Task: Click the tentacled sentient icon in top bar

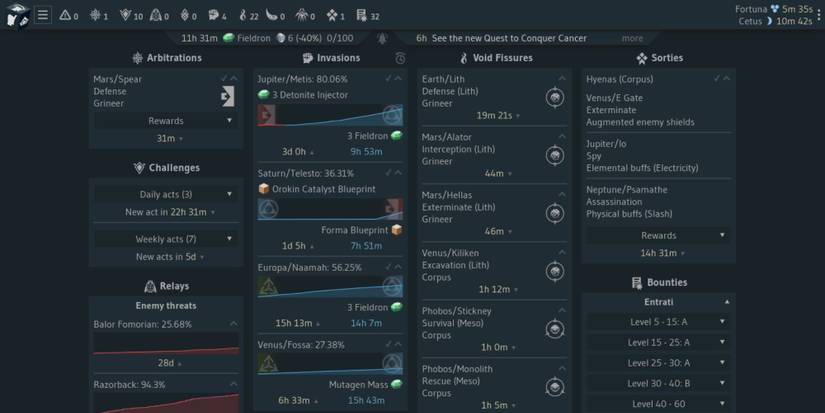Action: click(305, 16)
